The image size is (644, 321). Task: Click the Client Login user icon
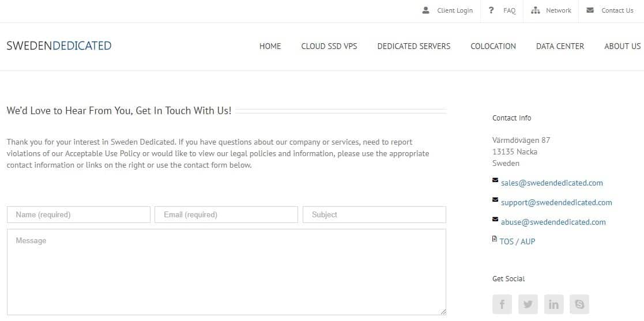425,10
